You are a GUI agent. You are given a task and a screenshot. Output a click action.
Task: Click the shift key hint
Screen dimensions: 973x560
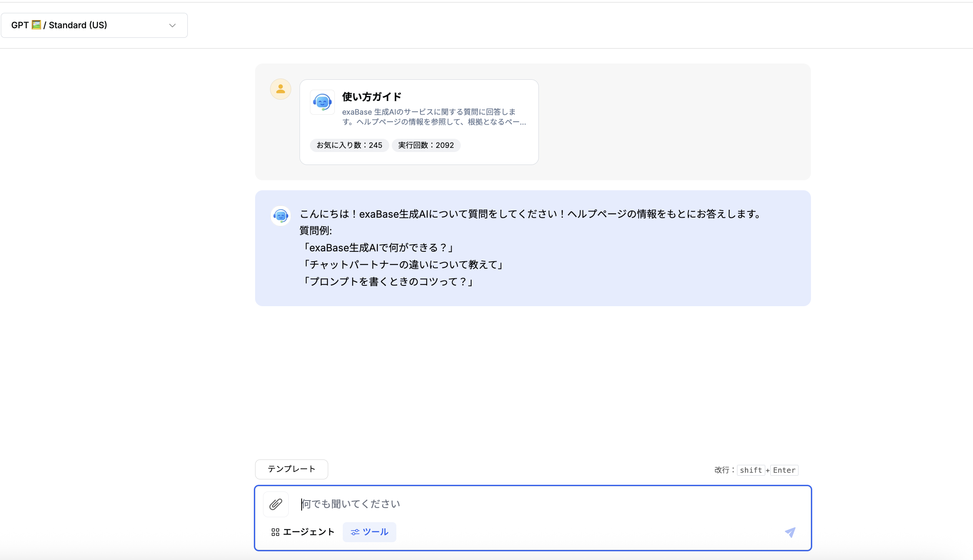point(751,470)
